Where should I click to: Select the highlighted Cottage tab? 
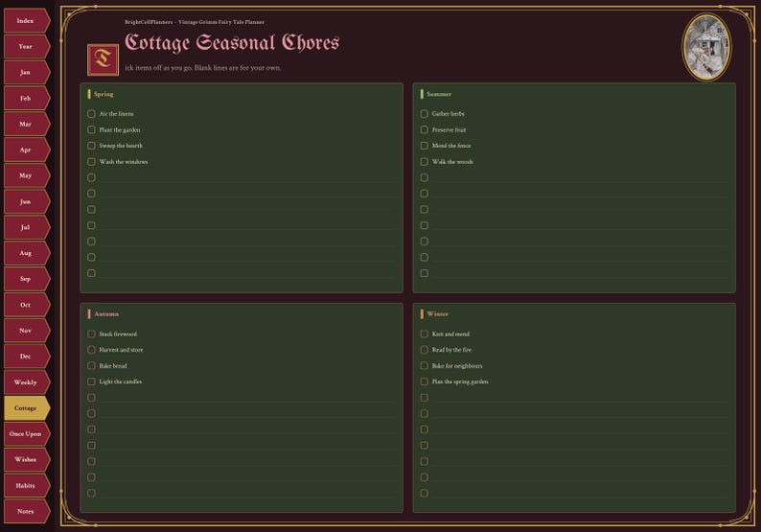tap(27, 407)
